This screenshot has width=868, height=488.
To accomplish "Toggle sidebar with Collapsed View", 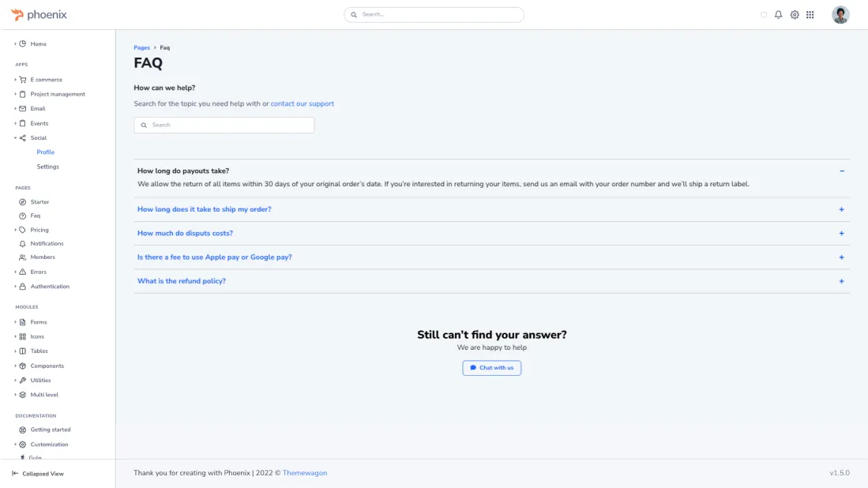I will point(38,474).
